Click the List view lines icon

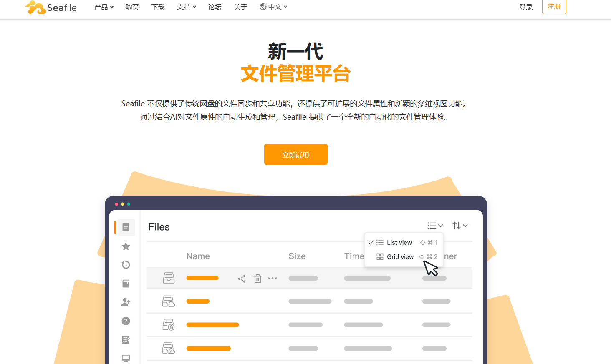tap(380, 242)
